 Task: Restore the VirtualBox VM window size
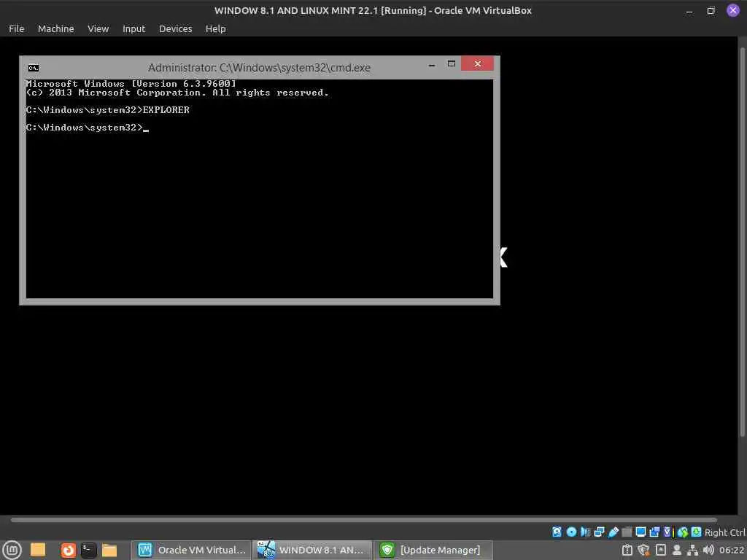(x=711, y=10)
